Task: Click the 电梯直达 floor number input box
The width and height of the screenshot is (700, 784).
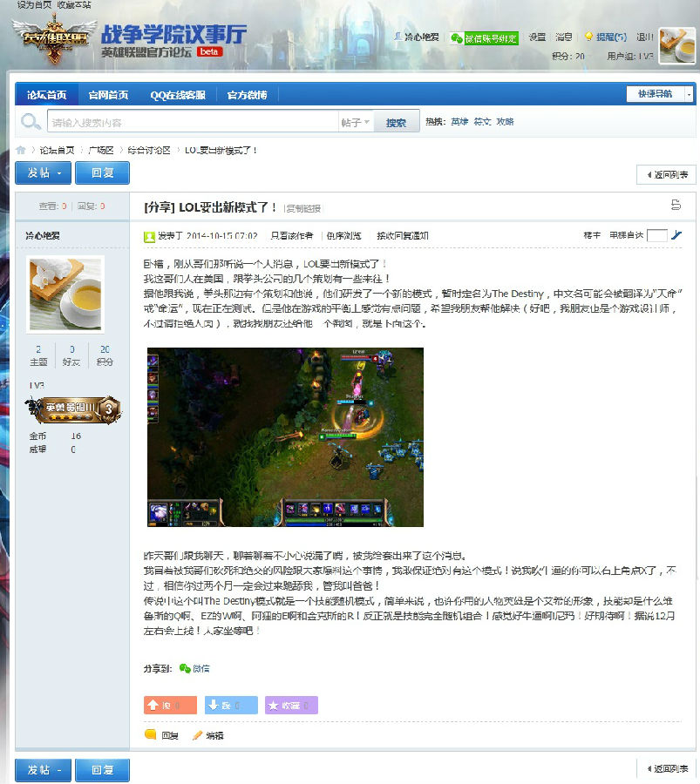Action: coord(656,235)
